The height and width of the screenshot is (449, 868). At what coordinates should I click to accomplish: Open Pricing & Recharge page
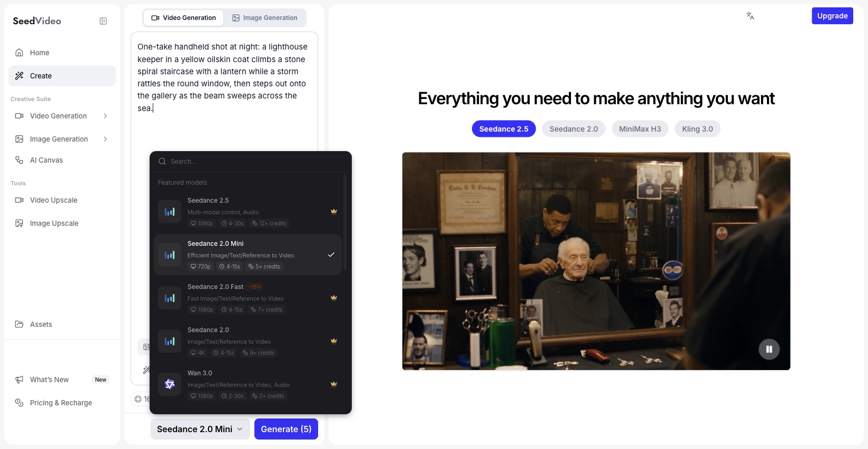[x=62, y=403]
